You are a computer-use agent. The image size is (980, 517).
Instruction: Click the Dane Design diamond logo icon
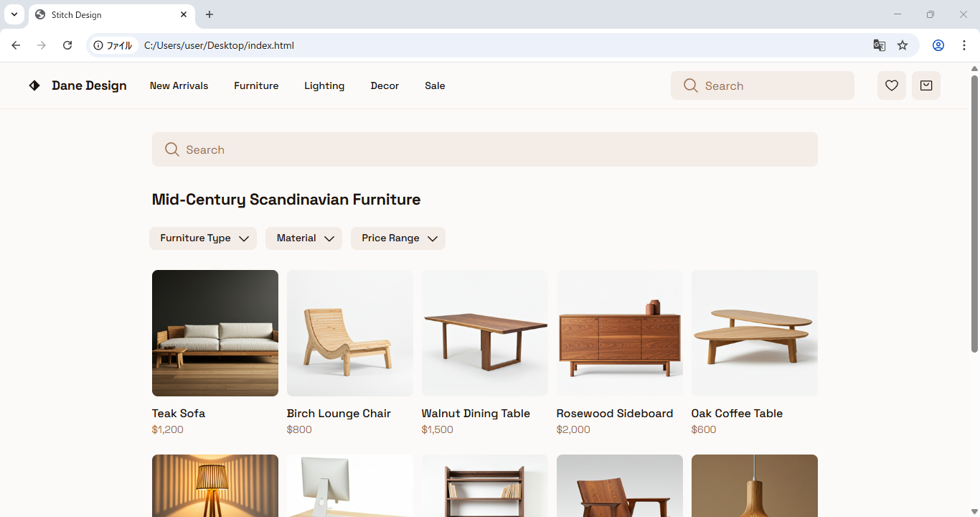tap(34, 85)
